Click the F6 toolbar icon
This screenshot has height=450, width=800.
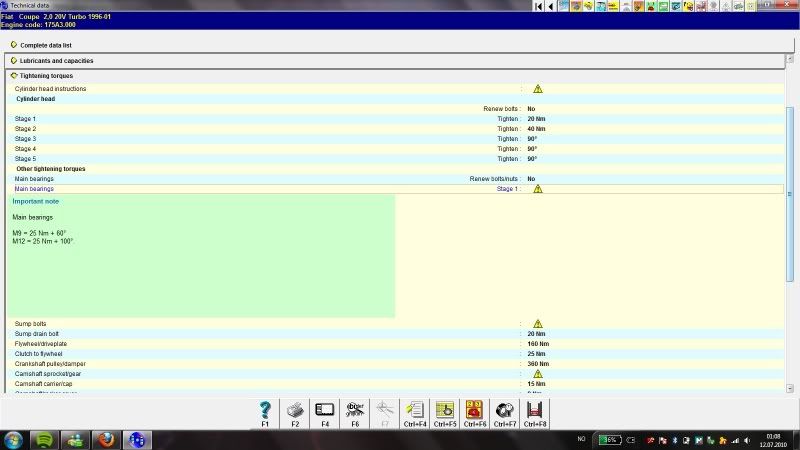point(355,411)
